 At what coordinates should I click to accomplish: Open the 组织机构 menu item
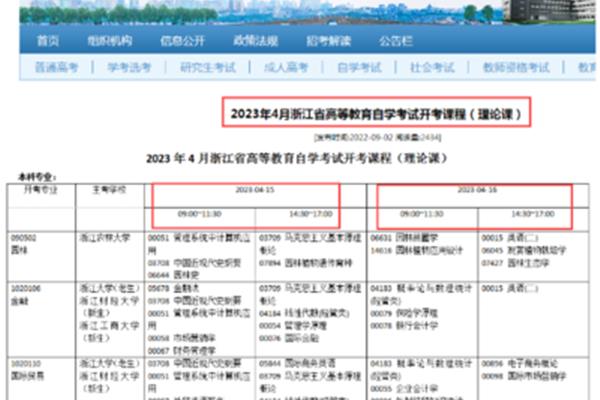click(109, 41)
